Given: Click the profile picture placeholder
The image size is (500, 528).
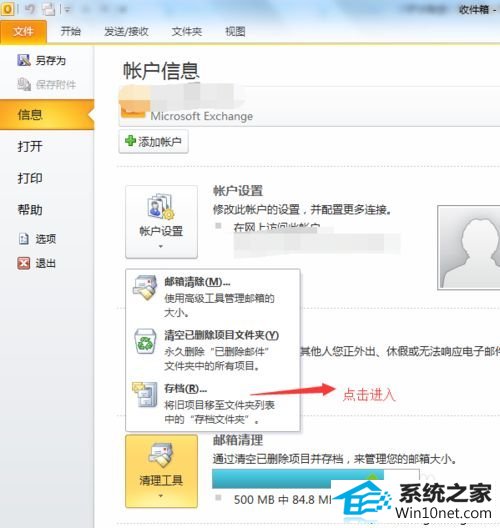Looking at the screenshot, I should click(469, 248).
